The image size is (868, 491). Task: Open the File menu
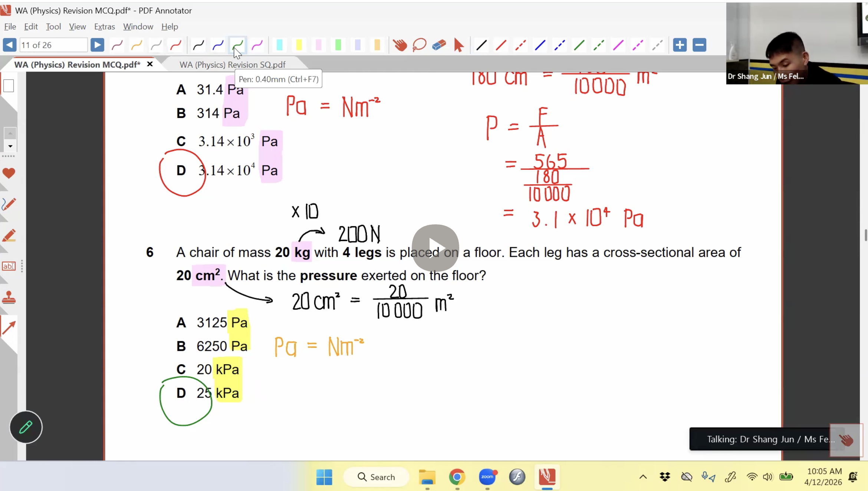pos(10,27)
